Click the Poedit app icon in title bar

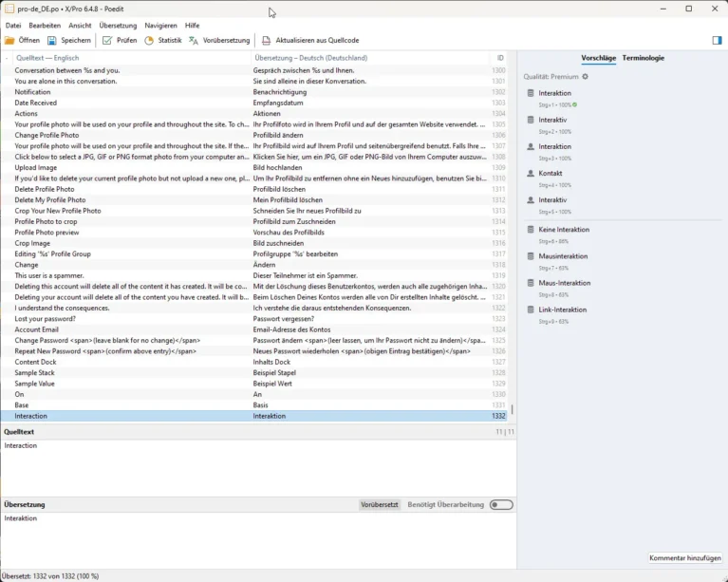pyautogui.click(x=9, y=9)
